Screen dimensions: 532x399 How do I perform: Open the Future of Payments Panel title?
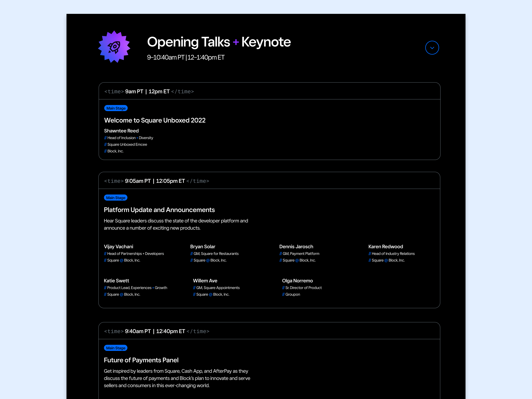click(x=141, y=360)
